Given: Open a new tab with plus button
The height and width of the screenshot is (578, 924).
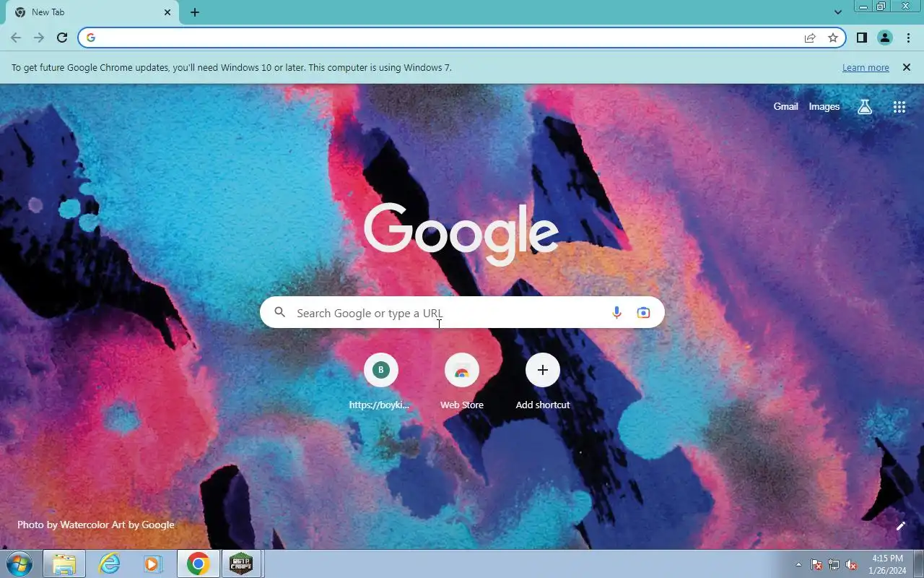Looking at the screenshot, I should point(195,12).
